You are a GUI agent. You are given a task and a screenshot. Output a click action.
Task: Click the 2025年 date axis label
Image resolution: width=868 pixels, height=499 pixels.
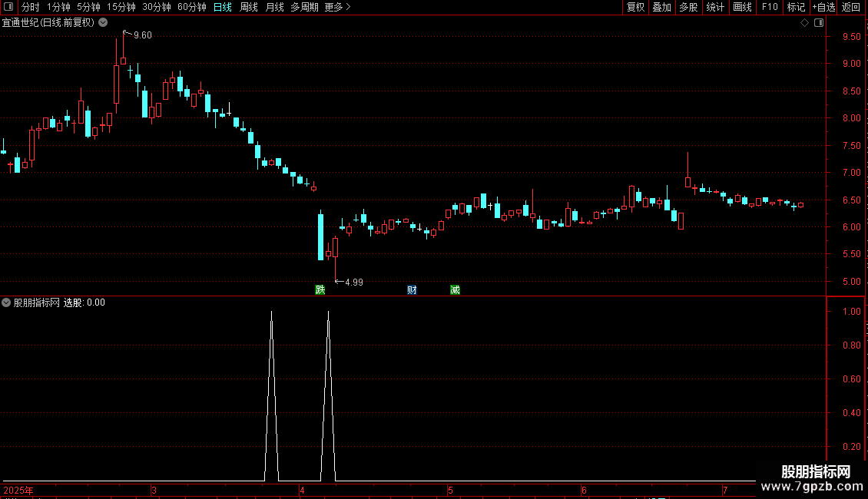pyautogui.click(x=18, y=491)
